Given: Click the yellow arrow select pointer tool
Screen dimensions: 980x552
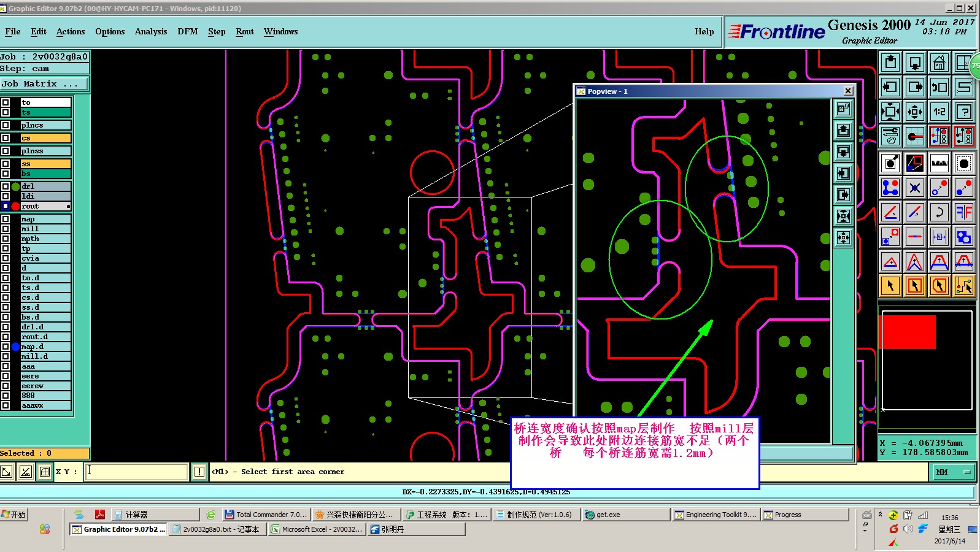Looking at the screenshot, I should (890, 286).
